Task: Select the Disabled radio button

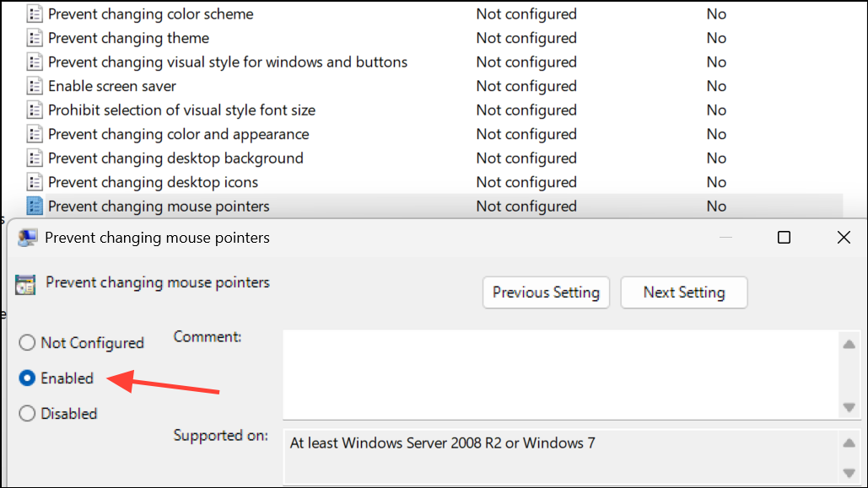Action: 26,414
